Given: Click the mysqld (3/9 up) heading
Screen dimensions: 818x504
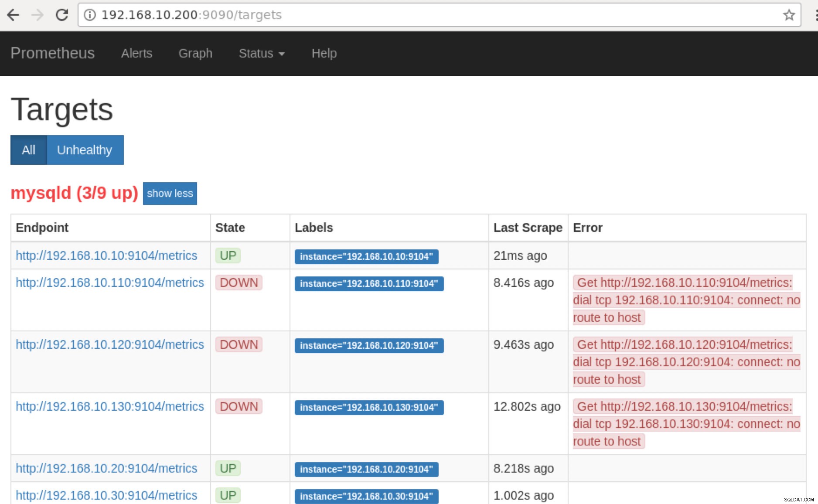Looking at the screenshot, I should tap(74, 193).
